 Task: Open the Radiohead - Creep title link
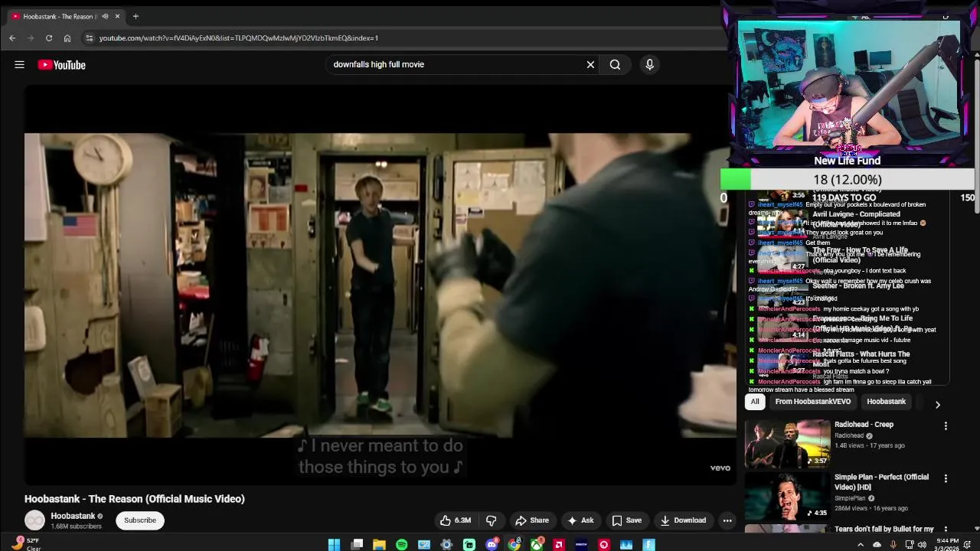pyautogui.click(x=864, y=425)
